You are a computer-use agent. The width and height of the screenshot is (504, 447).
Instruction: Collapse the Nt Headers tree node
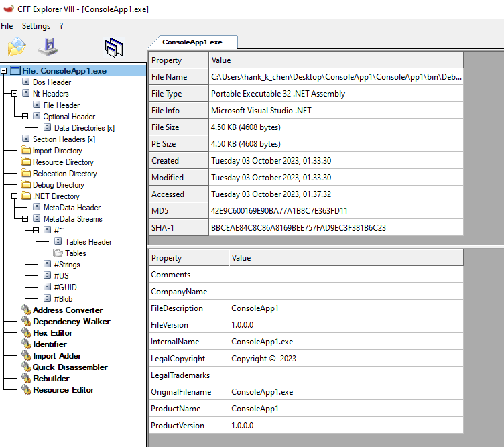14,94
